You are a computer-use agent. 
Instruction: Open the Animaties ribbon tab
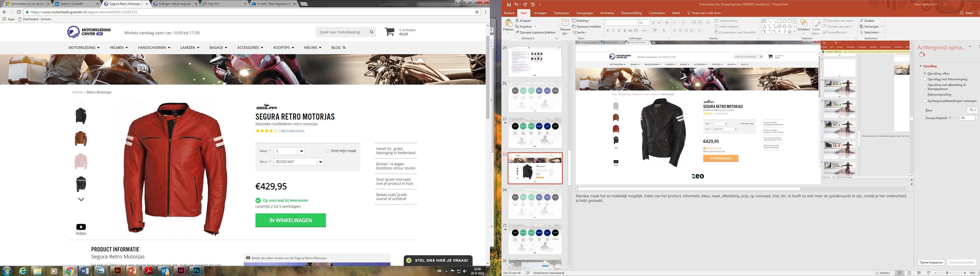607,13
